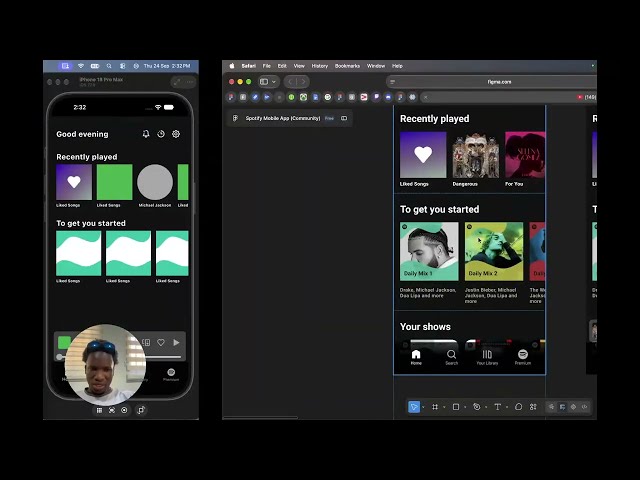Image resolution: width=640 pixels, height=480 pixels.
Task: Click the screen record button below simulator
Action: pyautogui.click(x=124, y=410)
